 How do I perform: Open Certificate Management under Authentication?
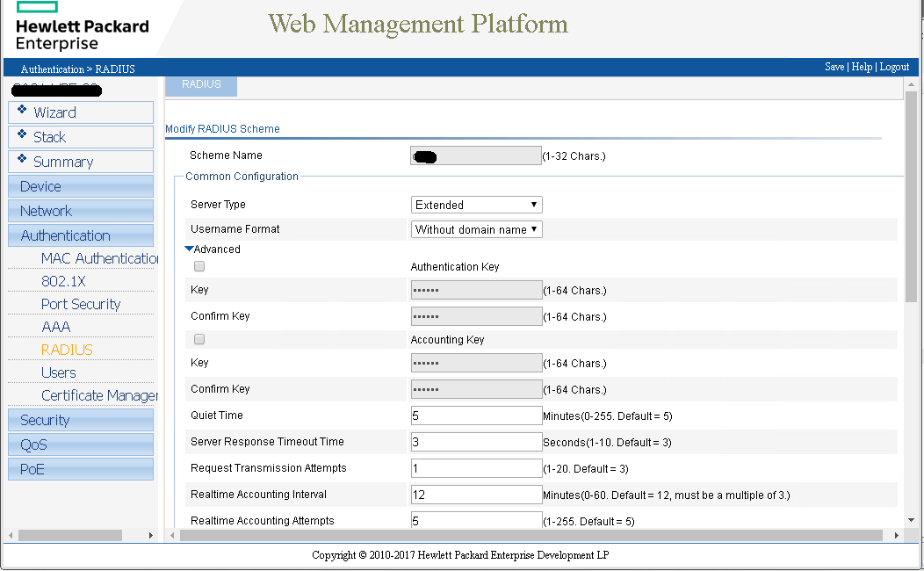tap(96, 394)
